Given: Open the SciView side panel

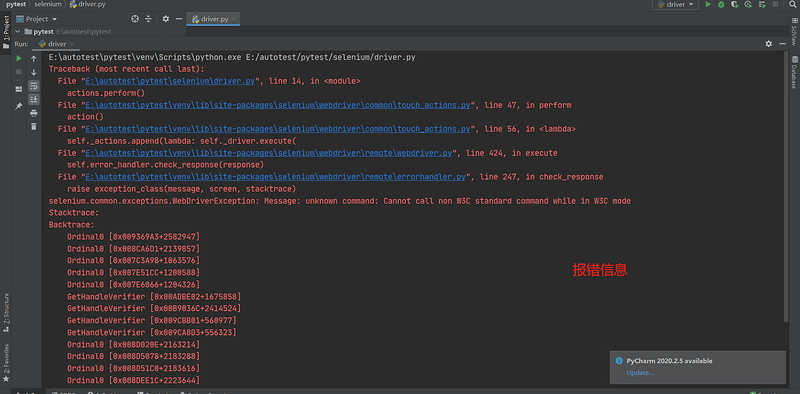Looking at the screenshot, I should click(x=794, y=33).
